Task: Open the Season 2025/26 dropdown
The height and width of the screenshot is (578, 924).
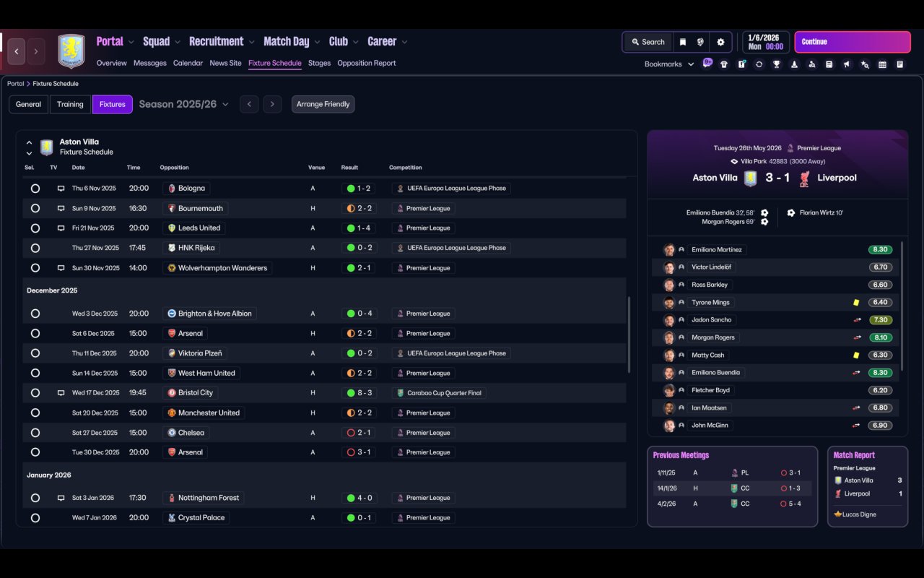Action: 183,104
